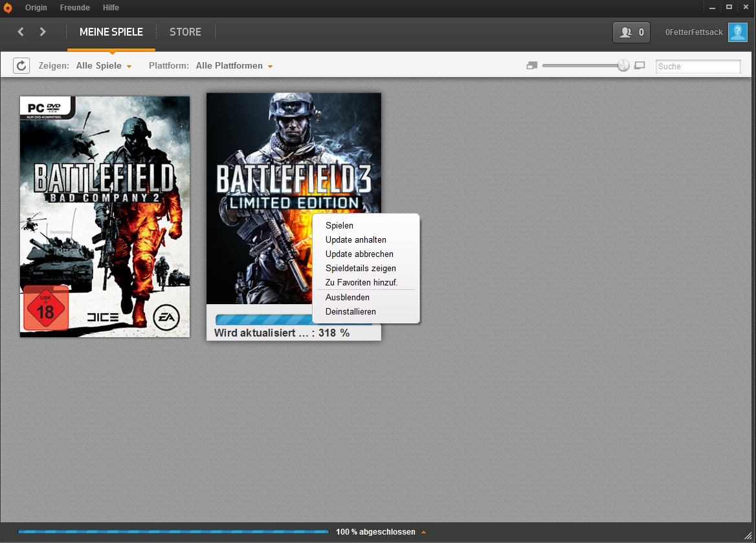Screen dimensions: 756x543
Task: Switch to the MEINE SPIELE tab
Action: pyautogui.click(x=111, y=32)
